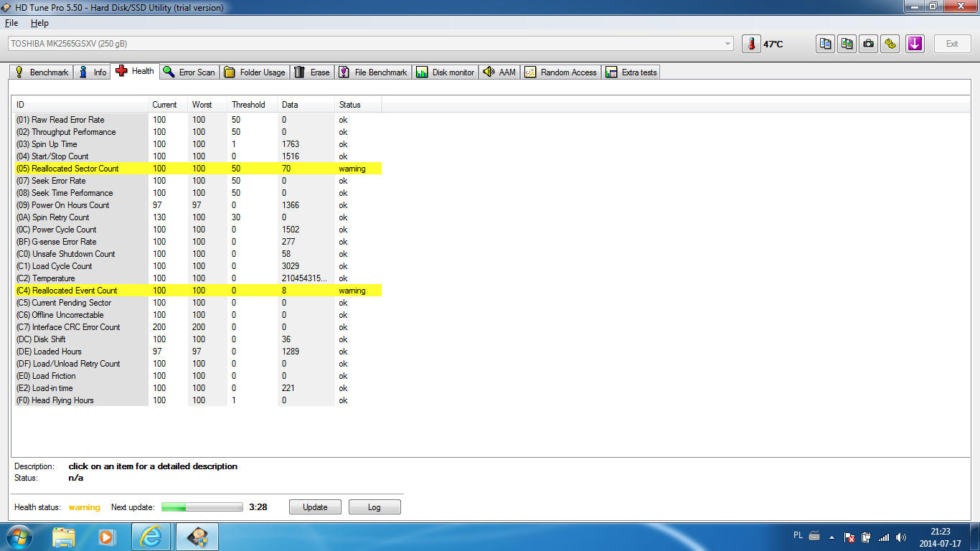980x551 pixels.
Task: Launch Internet Explorer from the taskbar
Action: coord(151,537)
